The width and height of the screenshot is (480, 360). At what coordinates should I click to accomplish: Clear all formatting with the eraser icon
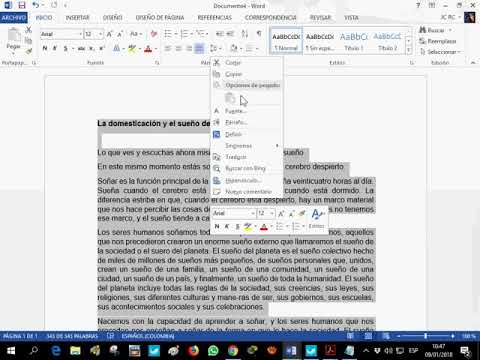point(154,34)
